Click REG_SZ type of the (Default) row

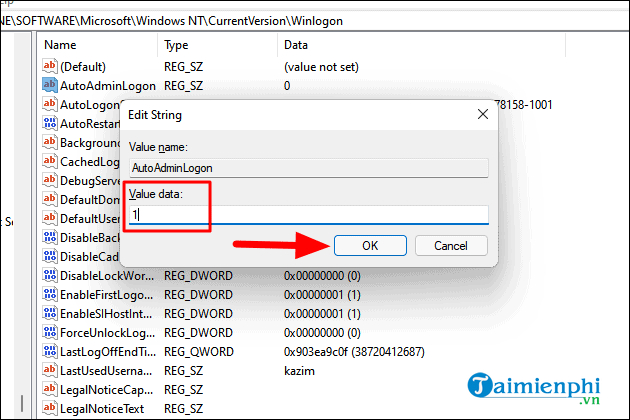tap(184, 67)
